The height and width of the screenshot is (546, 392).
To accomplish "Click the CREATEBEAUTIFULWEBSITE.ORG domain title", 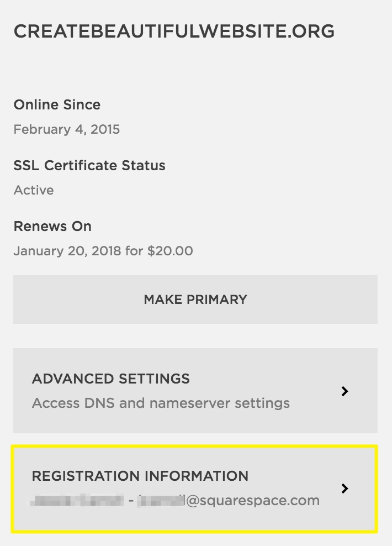I will click(x=174, y=32).
